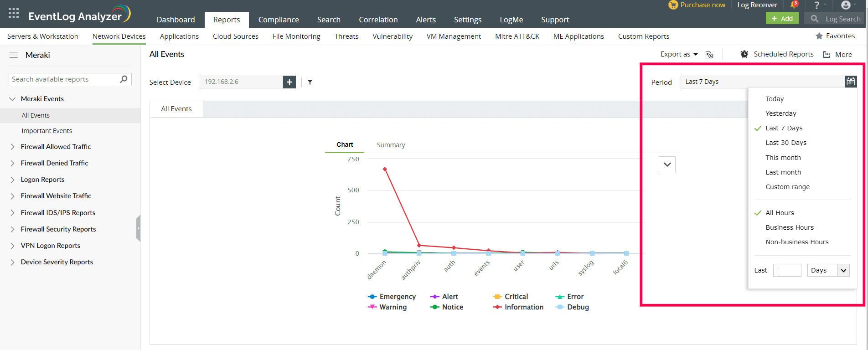The height and width of the screenshot is (350, 868).
Task: Open Scheduled Reports link
Action: [x=783, y=54]
